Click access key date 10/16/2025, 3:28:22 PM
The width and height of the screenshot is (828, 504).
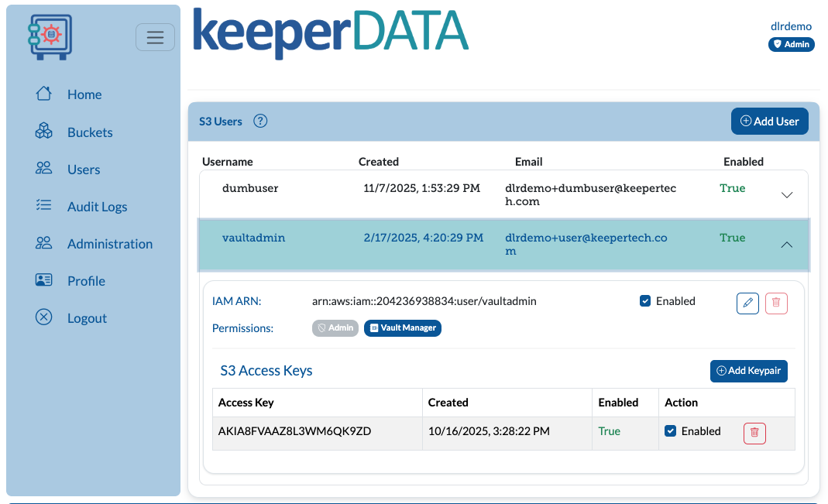(489, 431)
